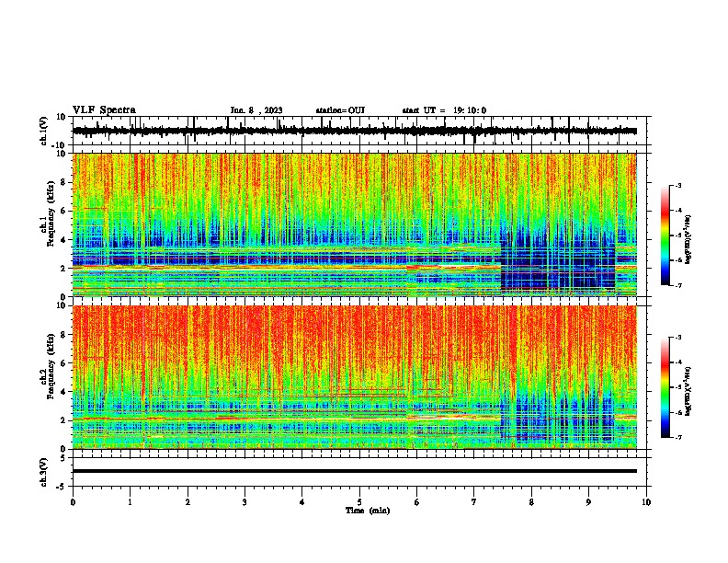Click the '-3' label on ch.2 color bar
The image size is (728, 563).
coord(678,338)
